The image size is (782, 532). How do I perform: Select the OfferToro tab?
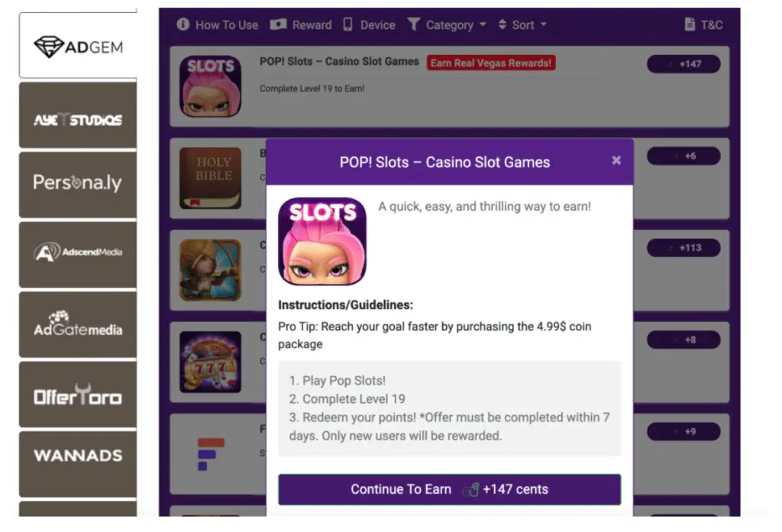[78, 395]
